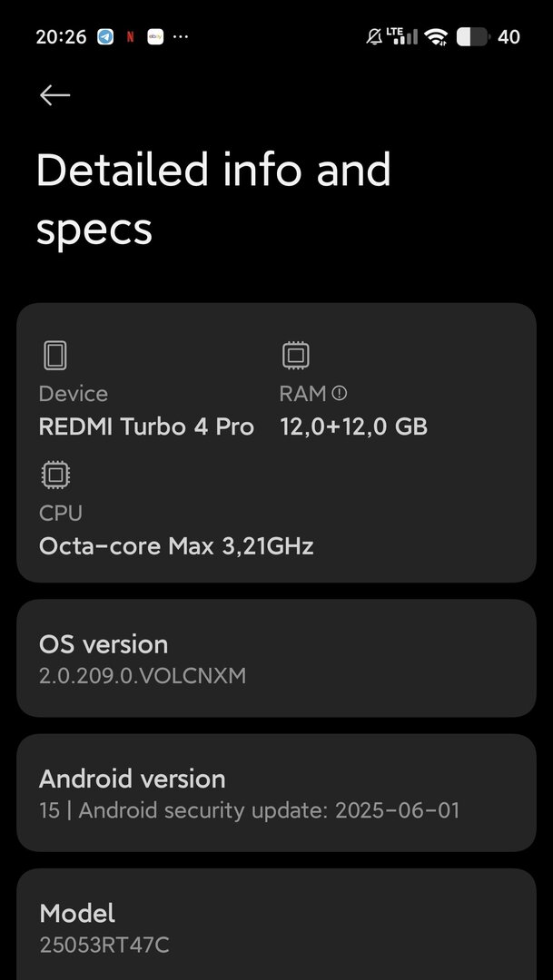Tap the RAM info circle icon
The width and height of the screenshot is (553, 980).
340,393
